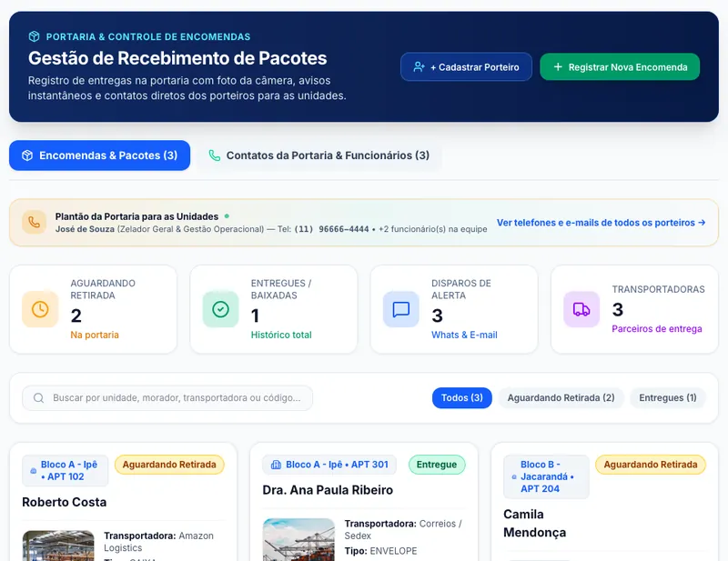
Task: Click 'Whats & E-mail' label
Action: 464,335
